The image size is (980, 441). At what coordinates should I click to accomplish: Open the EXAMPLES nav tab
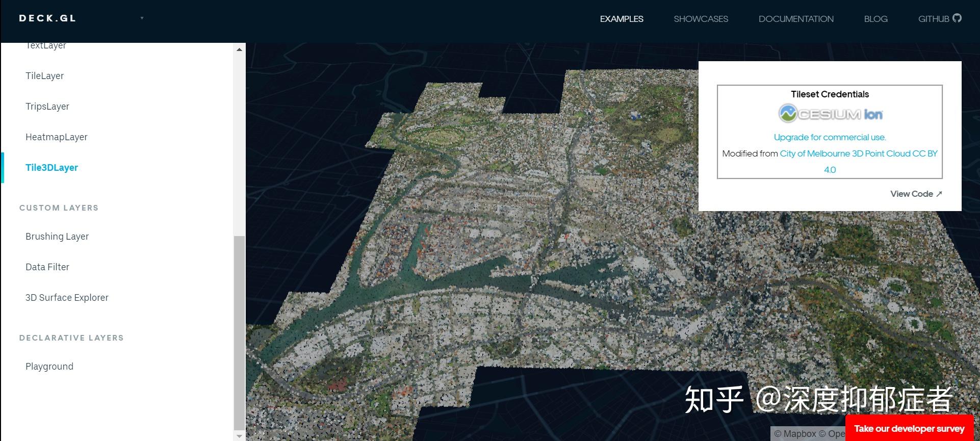click(x=622, y=19)
